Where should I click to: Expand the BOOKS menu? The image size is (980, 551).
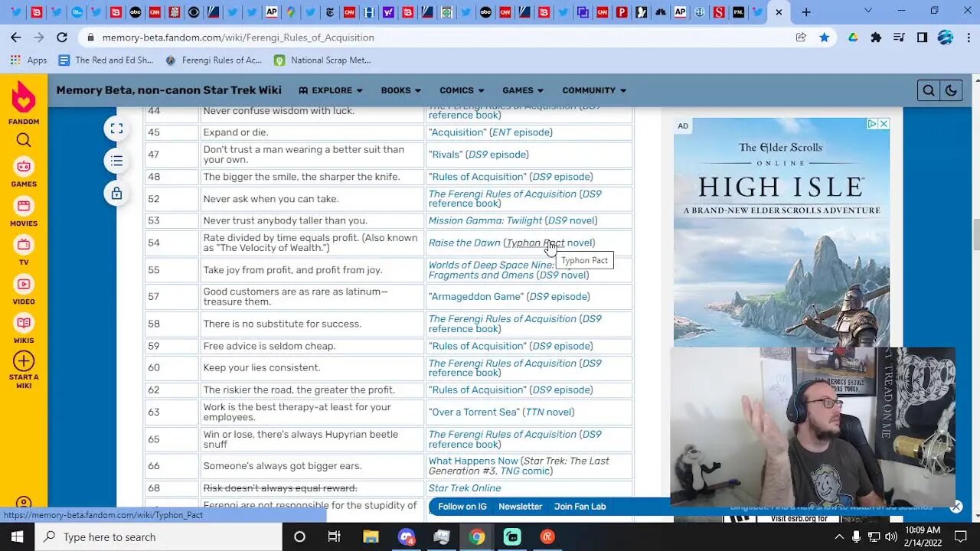[x=401, y=90]
